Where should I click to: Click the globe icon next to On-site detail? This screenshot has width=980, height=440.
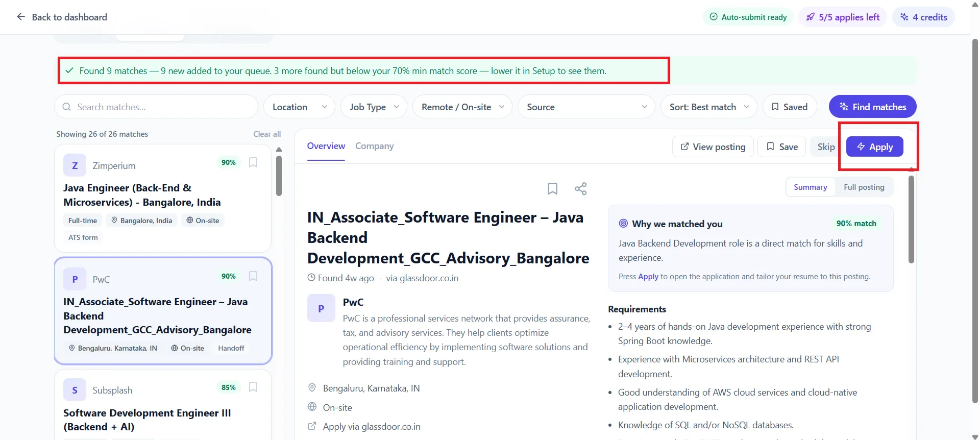(312, 407)
